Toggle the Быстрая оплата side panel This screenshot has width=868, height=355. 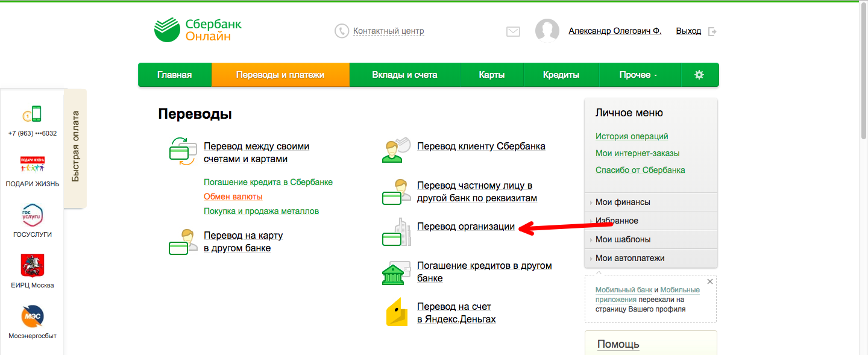click(75, 148)
